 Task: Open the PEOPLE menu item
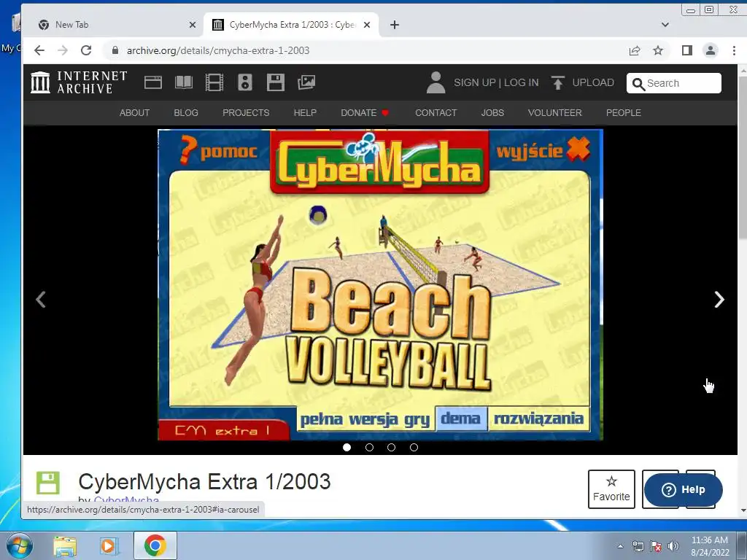[623, 113]
